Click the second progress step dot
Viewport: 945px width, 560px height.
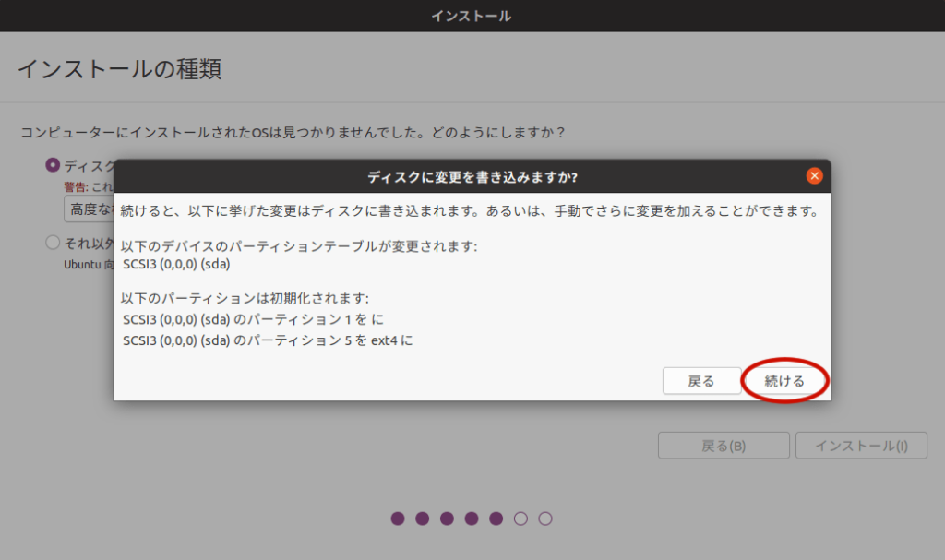[x=423, y=518]
